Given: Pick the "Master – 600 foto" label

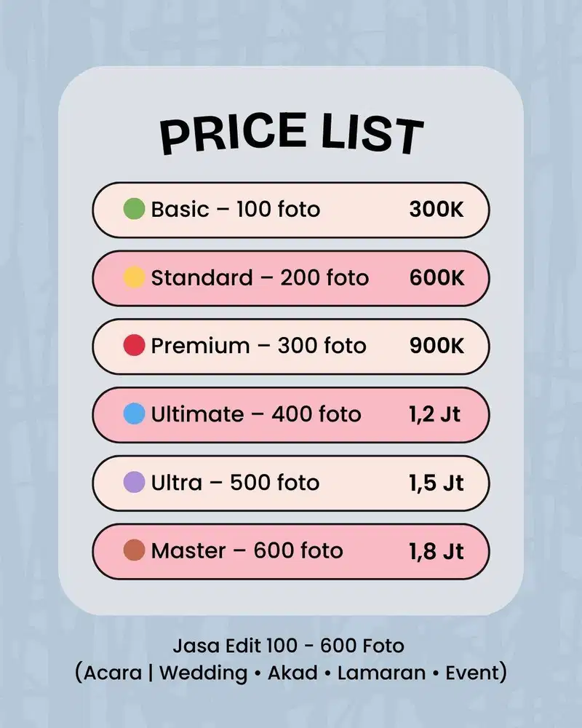Looking at the screenshot, I should point(247,550).
